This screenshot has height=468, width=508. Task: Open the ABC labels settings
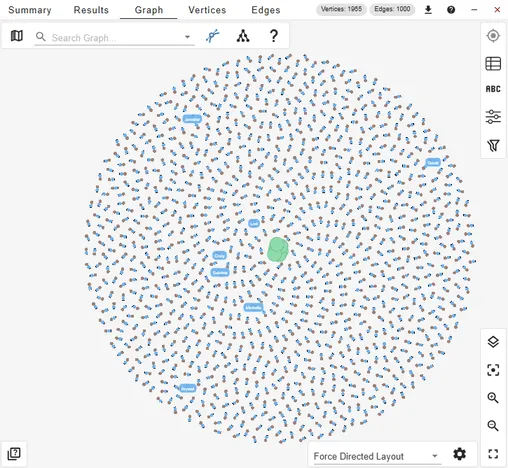(x=493, y=89)
